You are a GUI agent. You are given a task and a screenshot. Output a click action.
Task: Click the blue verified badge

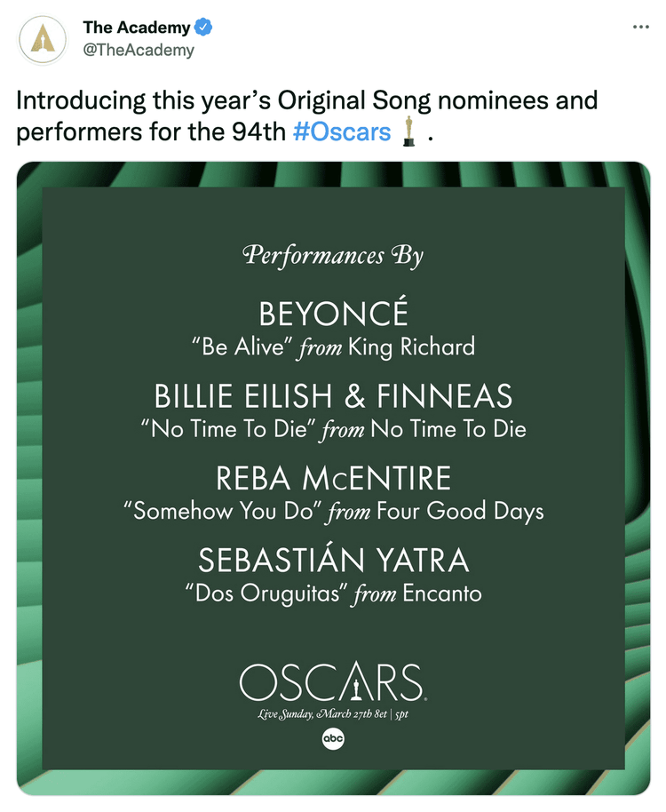pyautogui.click(x=203, y=28)
